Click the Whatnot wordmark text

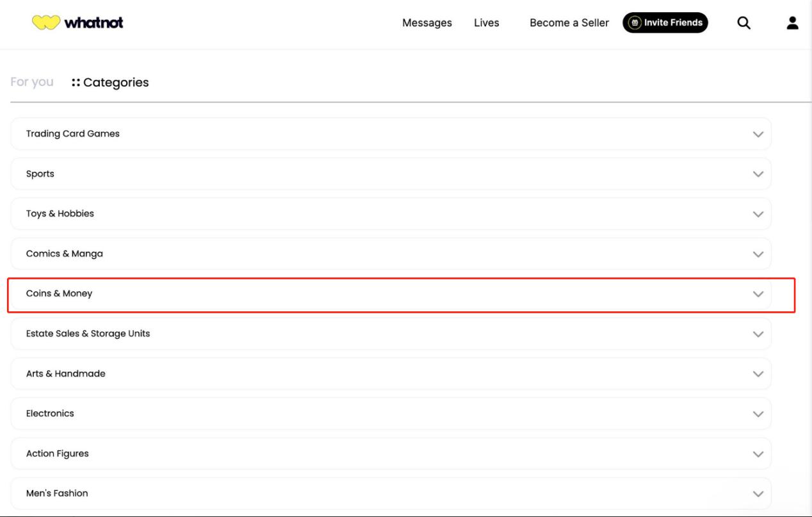(93, 23)
